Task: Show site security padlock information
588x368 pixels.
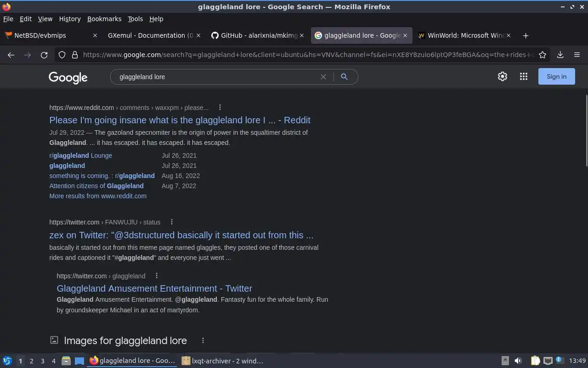Action: pyautogui.click(x=74, y=55)
